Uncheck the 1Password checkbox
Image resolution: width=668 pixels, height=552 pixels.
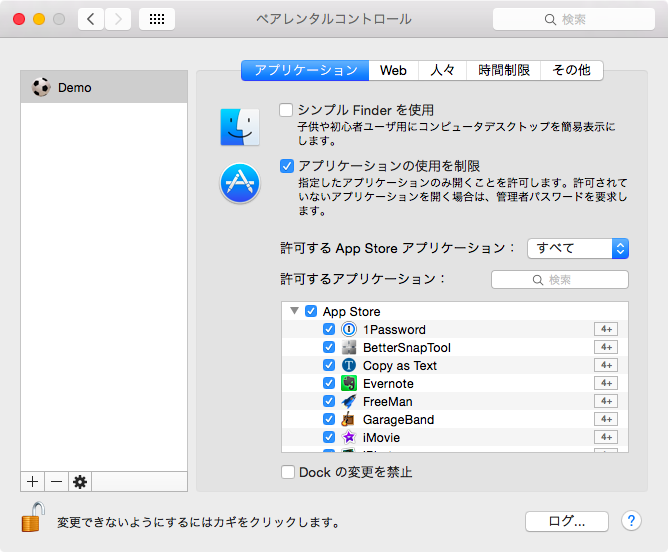(x=328, y=329)
